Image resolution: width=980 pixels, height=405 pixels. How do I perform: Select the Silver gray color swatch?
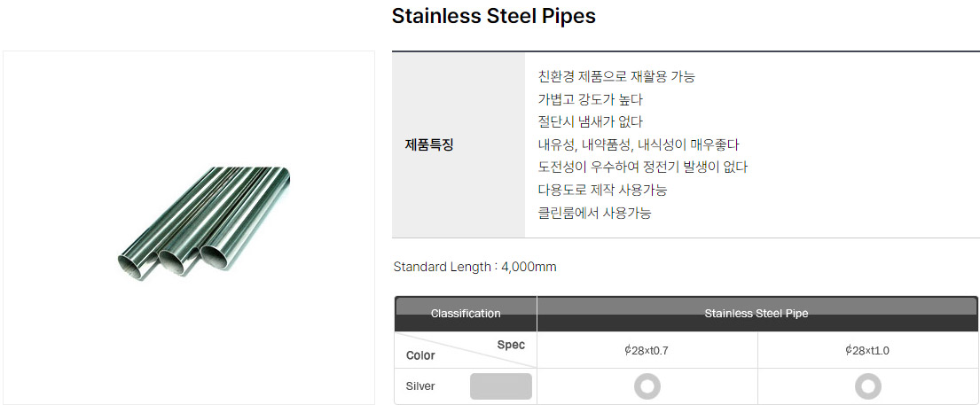tap(500, 386)
